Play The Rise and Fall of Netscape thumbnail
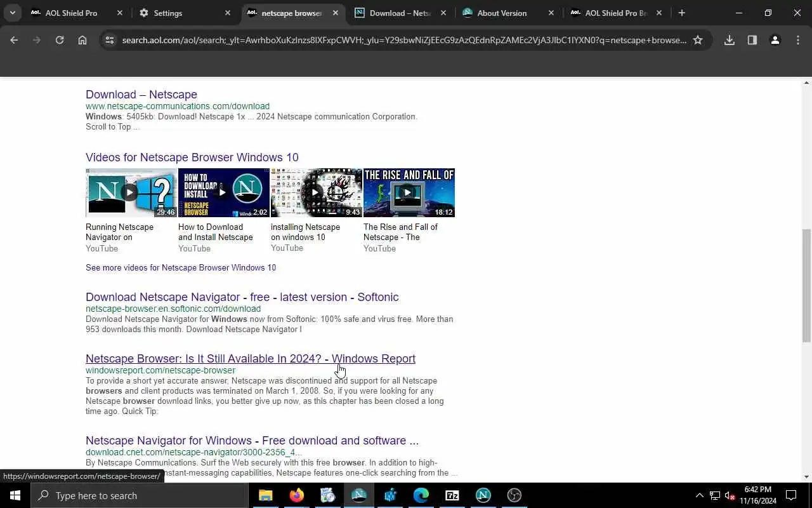 (409, 192)
